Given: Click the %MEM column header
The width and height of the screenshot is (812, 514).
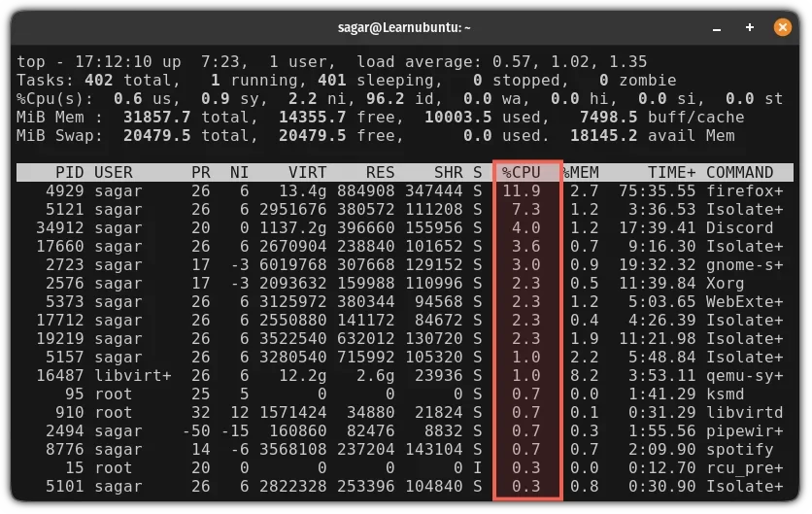Looking at the screenshot, I should pos(580,173).
